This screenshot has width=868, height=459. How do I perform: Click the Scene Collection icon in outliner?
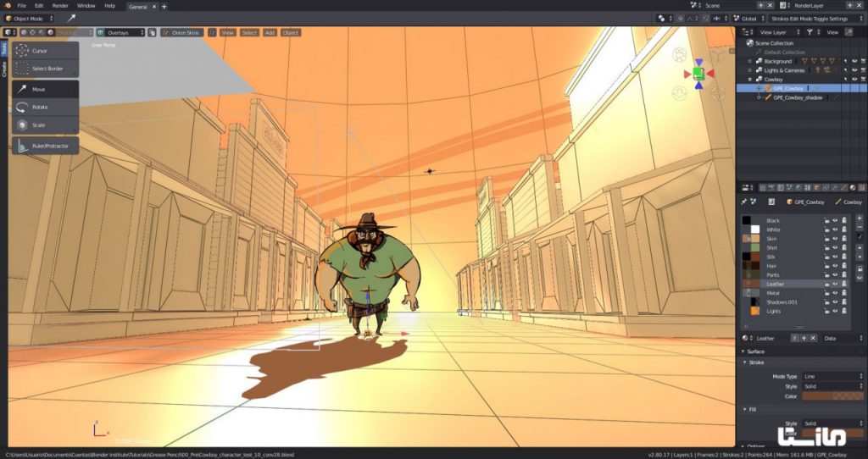750,43
